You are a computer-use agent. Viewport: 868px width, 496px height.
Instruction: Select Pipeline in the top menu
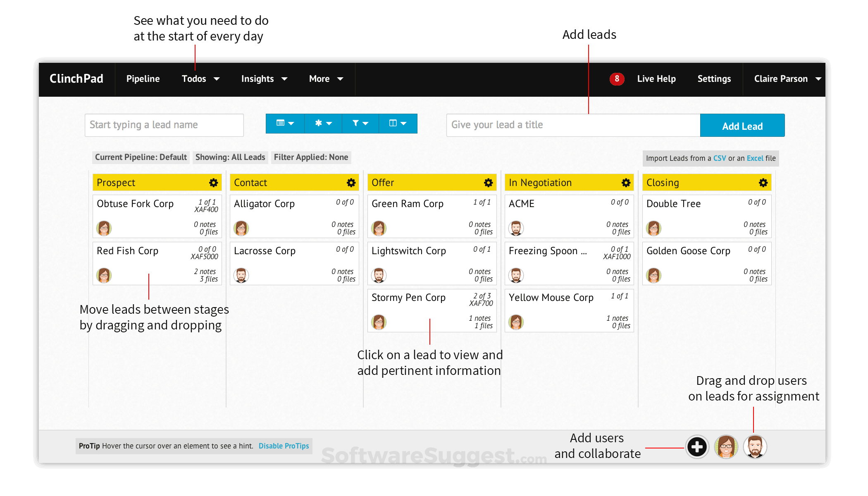(x=143, y=79)
